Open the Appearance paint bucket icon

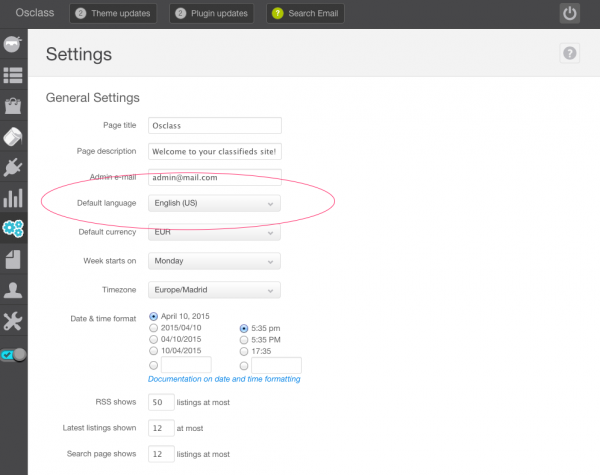tap(13, 137)
